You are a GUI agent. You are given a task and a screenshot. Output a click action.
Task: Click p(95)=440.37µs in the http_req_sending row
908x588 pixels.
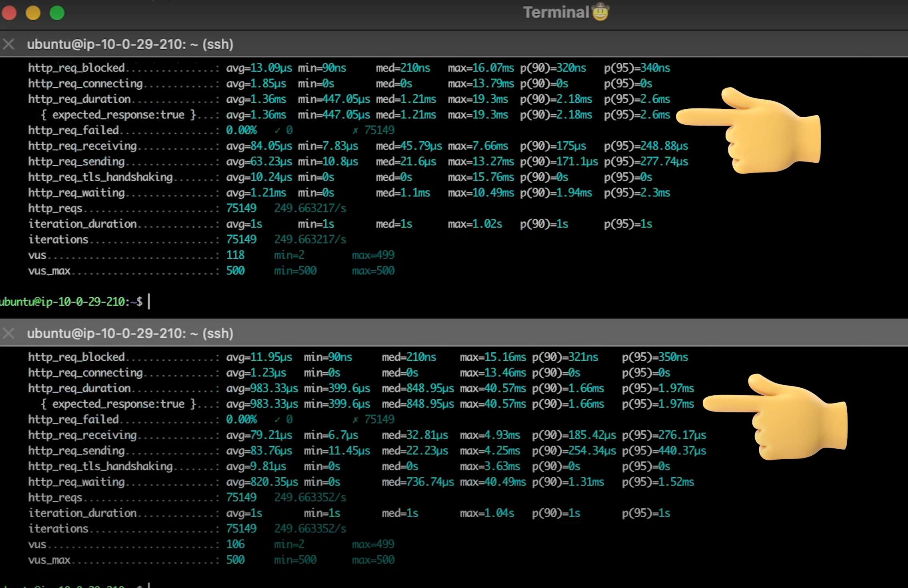click(664, 451)
